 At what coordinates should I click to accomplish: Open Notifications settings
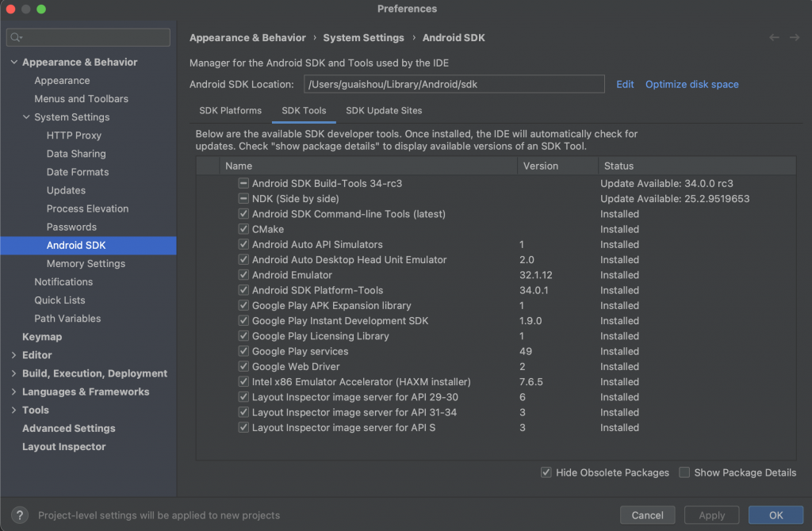(63, 282)
